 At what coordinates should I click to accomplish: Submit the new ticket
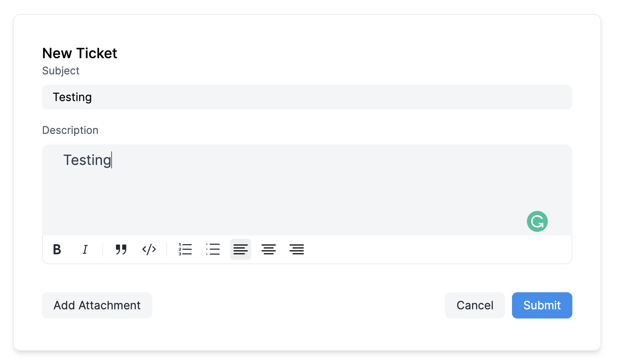[542, 305]
